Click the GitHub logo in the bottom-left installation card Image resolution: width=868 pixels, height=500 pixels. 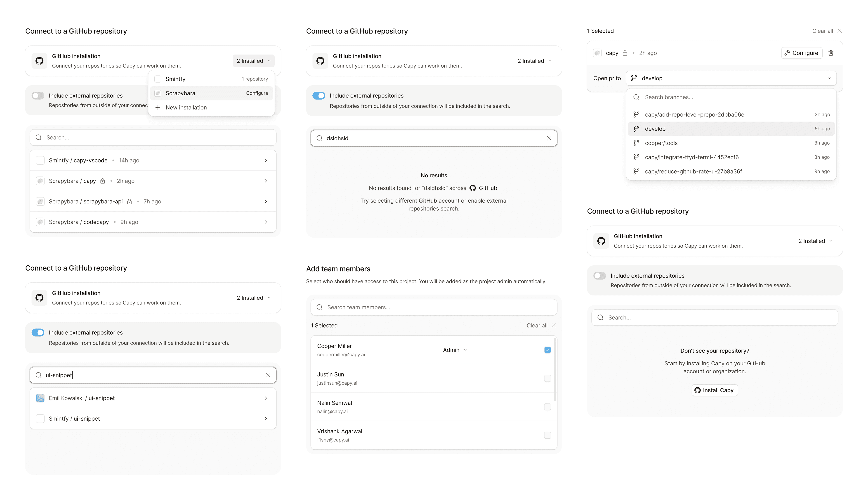tap(40, 298)
